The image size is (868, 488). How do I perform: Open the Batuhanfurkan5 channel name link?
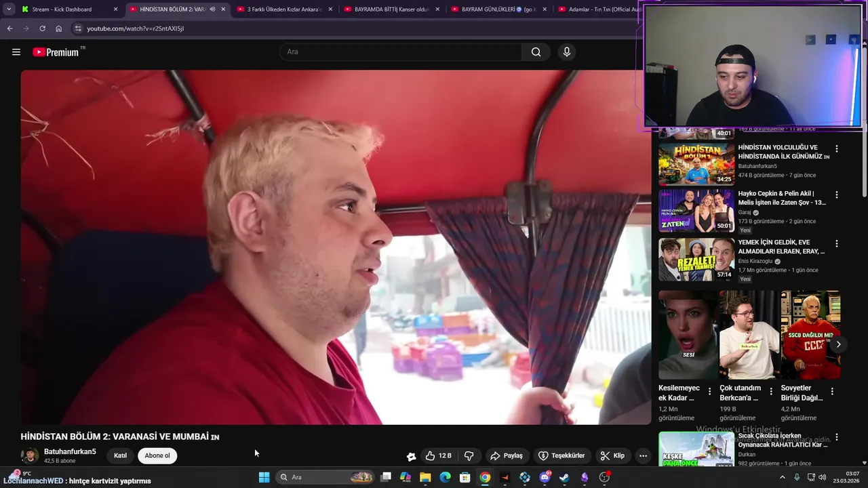click(x=70, y=451)
